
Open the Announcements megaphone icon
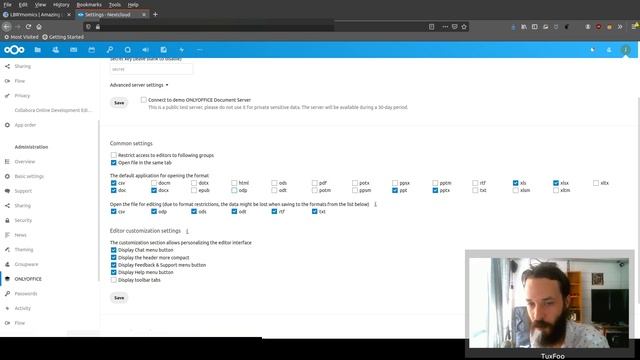pos(146,50)
